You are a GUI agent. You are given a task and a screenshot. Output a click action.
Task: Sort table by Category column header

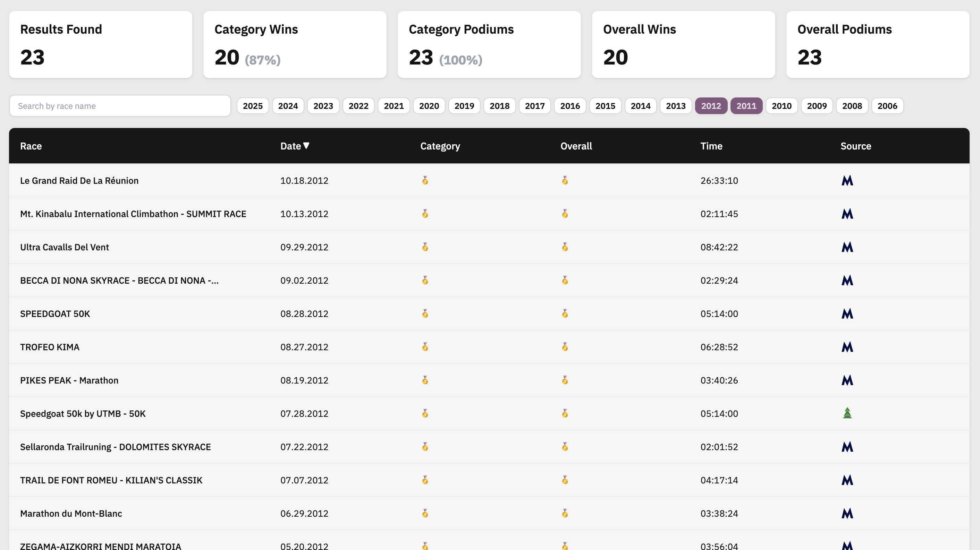tap(440, 146)
